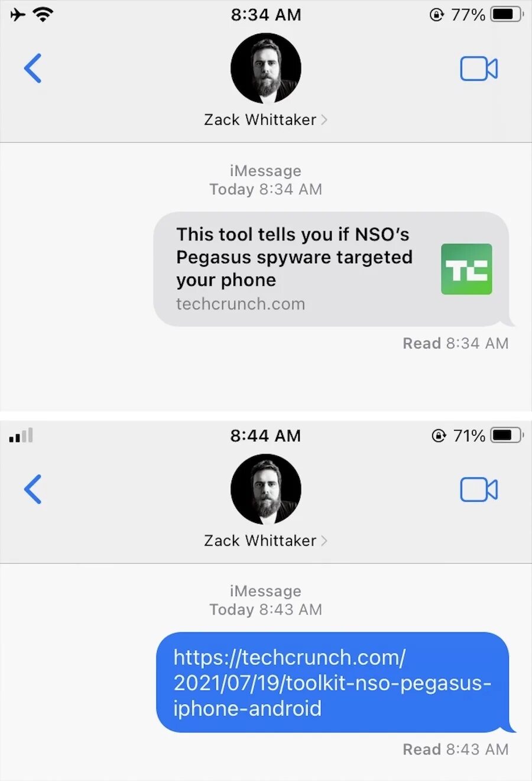Expand Zack Whittaker contact details in top header
The height and width of the screenshot is (781, 532).
click(x=265, y=120)
